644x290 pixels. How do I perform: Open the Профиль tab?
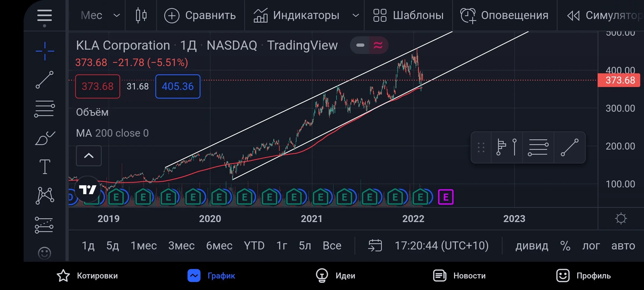(584, 275)
